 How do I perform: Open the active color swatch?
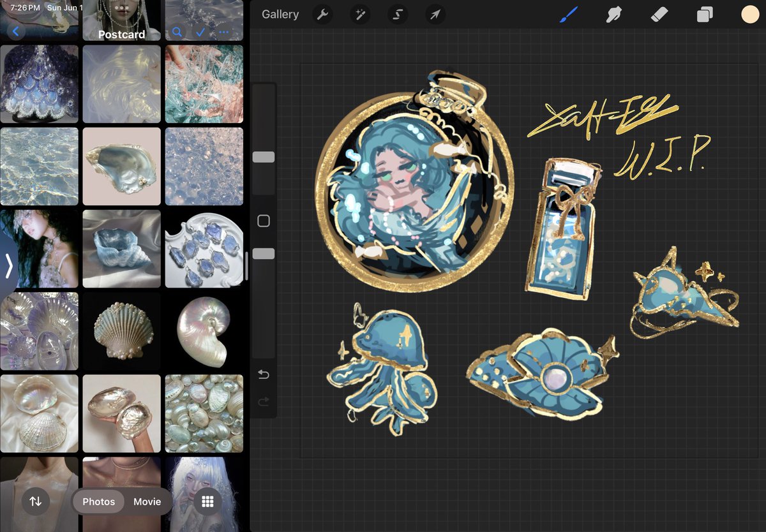coord(749,14)
